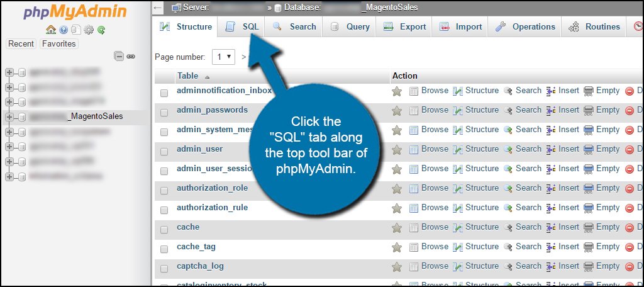Click Insert icon for admin_system_message row
Screen dimensions: 644x287
point(551,130)
